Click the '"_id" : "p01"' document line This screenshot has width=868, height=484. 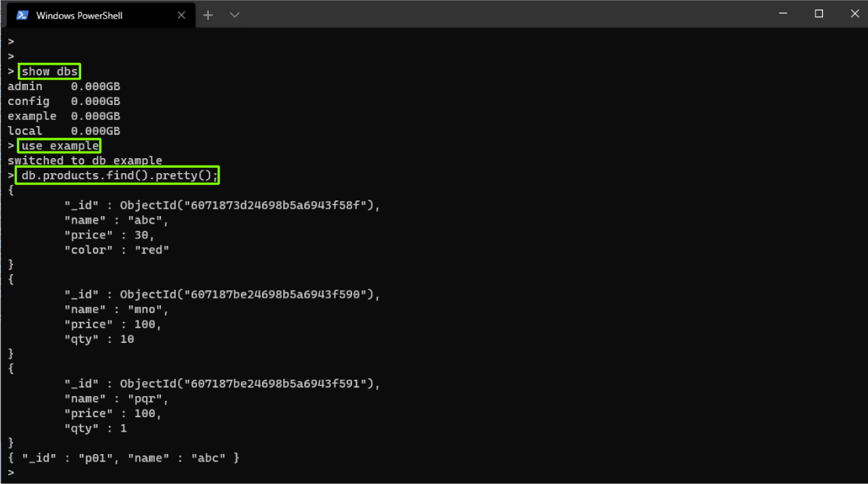(x=124, y=458)
